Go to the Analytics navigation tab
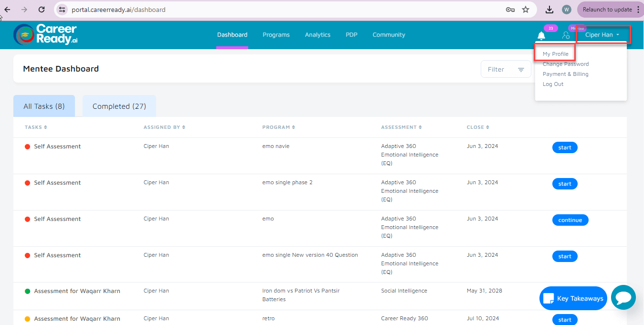The height and width of the screenshot is (325, 644). (317, 35)
